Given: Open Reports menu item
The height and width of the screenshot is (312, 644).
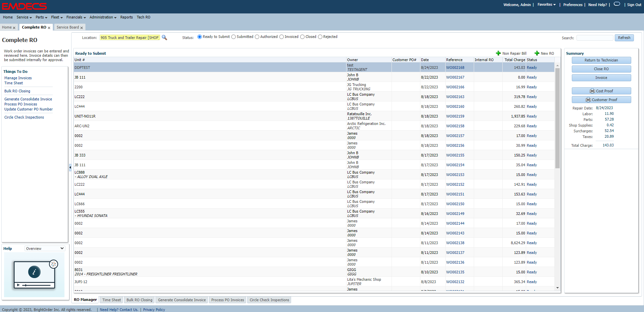Looking at the screenshot, I should [x=127, y=17].
